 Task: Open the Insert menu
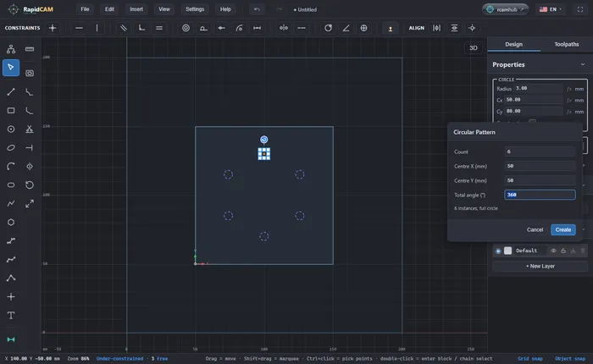click(x=136, y=9)
